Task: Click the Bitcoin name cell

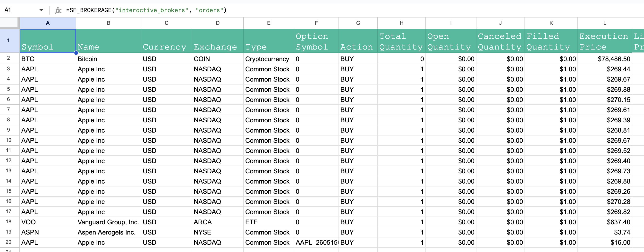Action: point(109,59)
